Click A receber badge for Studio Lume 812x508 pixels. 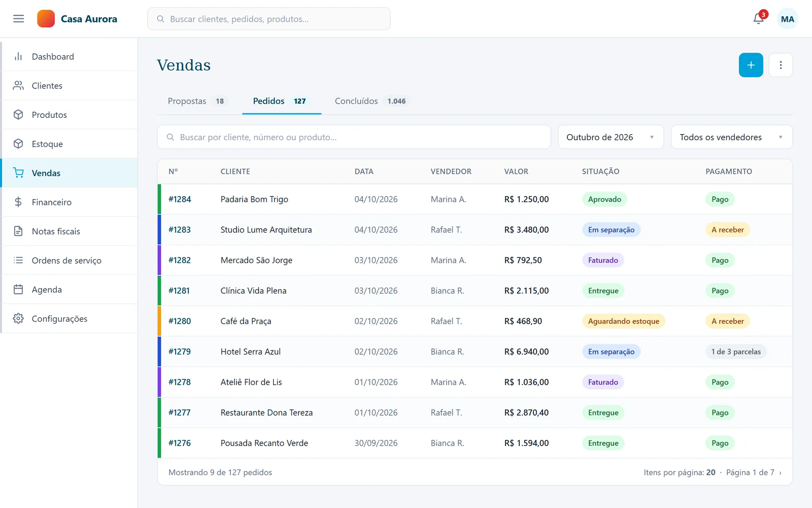[x=727, y=230]
